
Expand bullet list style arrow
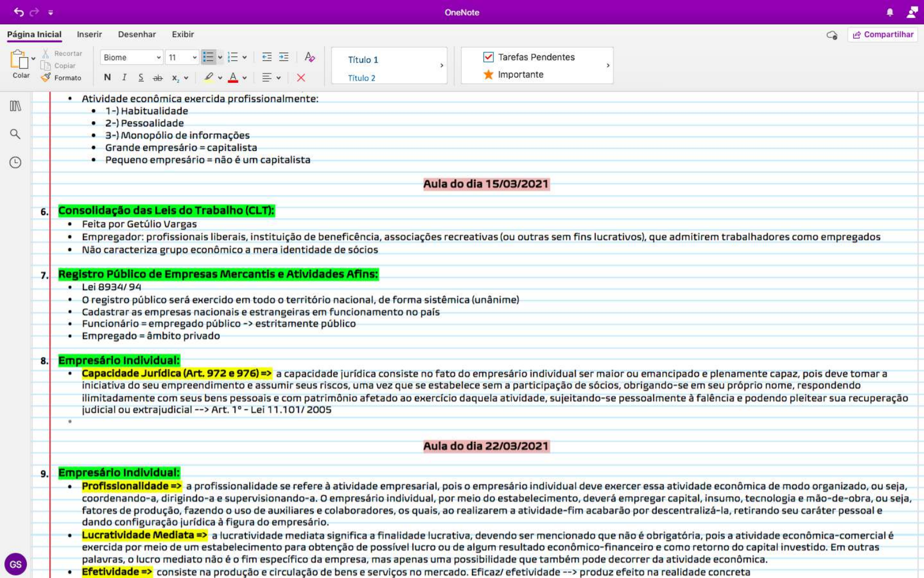220,57
